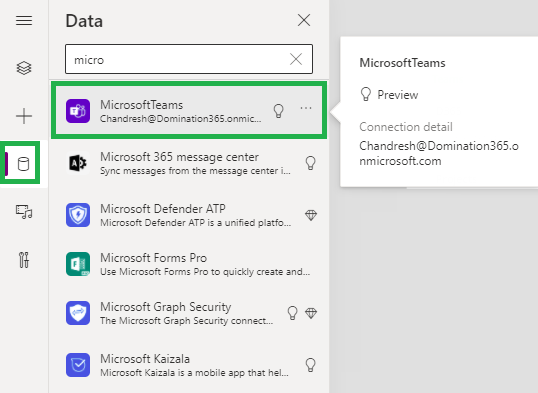Click the Microsoft Defender ATP shield icon
Viewport: 538px width, 393px height.
pos(78,215)
